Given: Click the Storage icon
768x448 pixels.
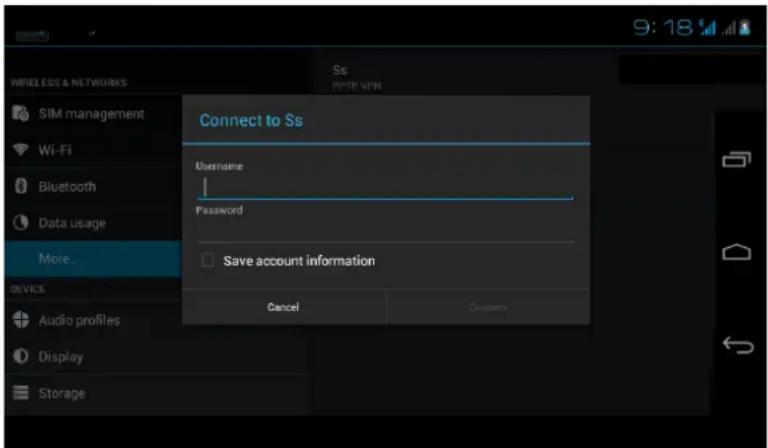Looking at the screenshot, I should tap(20, 393).
